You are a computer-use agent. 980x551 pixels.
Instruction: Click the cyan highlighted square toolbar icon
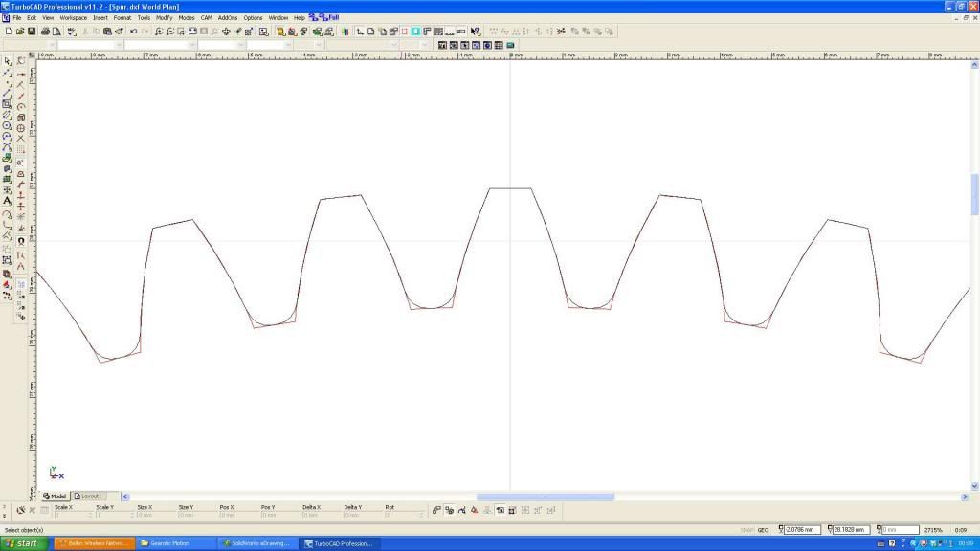click(x=415, y=32)
